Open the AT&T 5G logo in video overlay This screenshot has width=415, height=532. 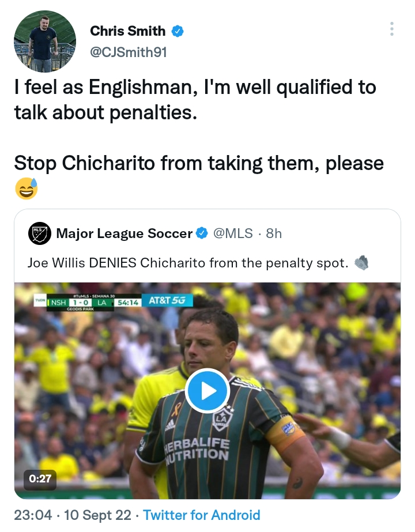tap(168, 300)
